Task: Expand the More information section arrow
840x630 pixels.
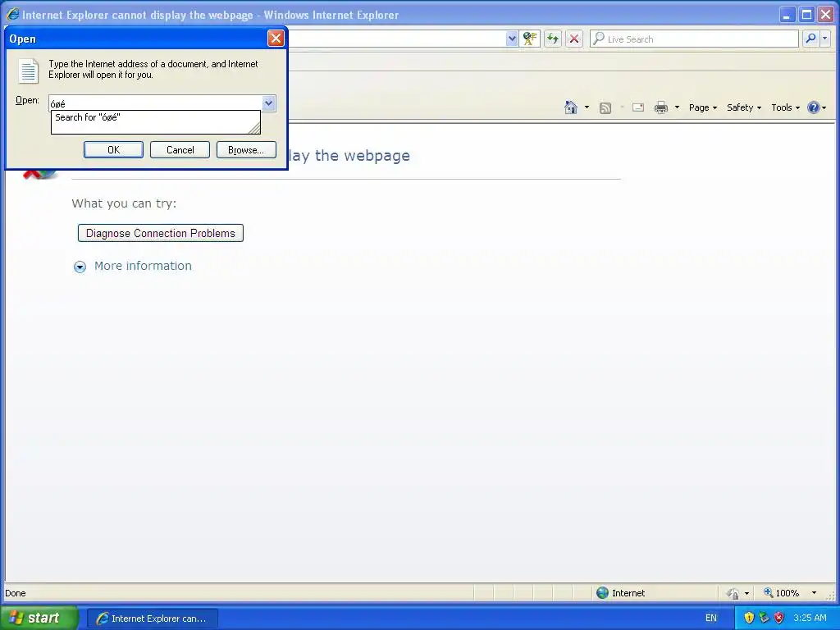Action: pyautogui.click(x=80, y=267)
